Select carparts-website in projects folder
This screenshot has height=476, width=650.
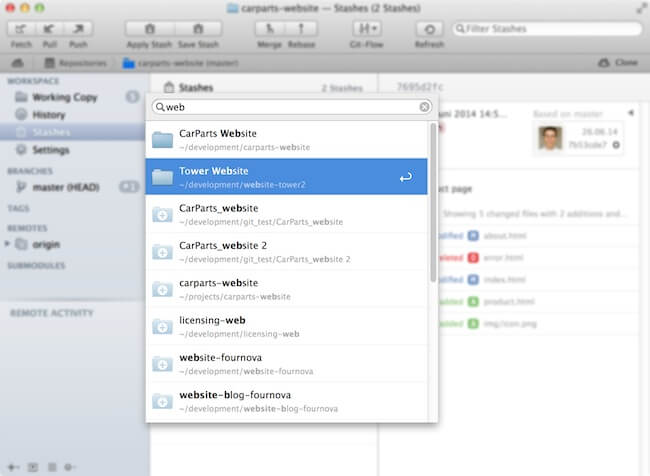point(286,289)
